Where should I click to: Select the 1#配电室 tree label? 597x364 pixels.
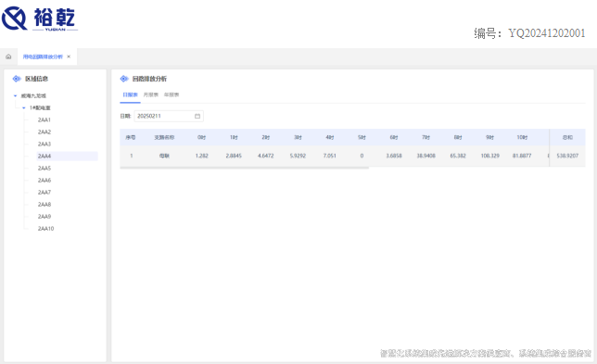click(40, 108)
